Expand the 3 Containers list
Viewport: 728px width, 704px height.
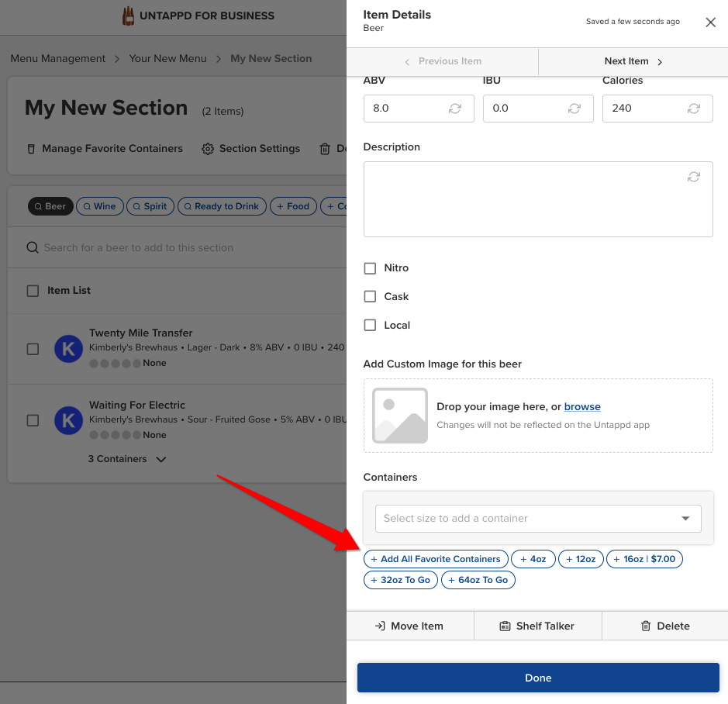[126, 459]
